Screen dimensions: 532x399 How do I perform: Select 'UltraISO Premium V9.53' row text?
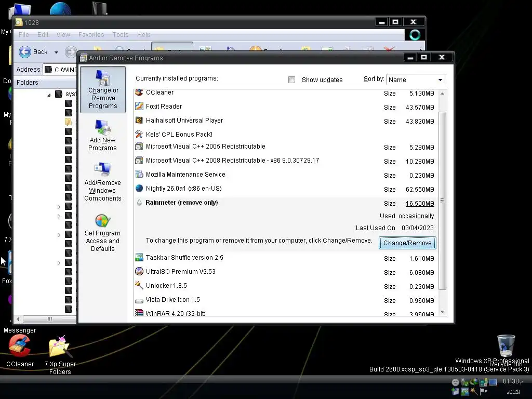(x=180, y=271)
